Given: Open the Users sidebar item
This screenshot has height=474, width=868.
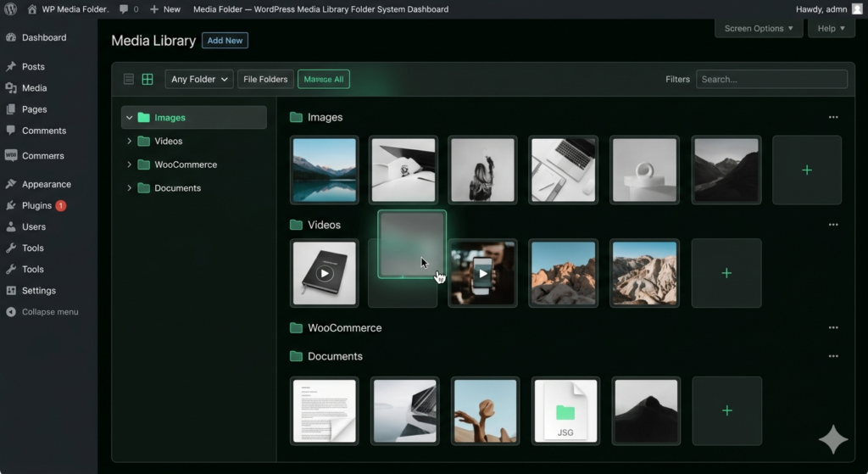Looking at the screenshot, I should pyautogui.click(x=34, y=226).
